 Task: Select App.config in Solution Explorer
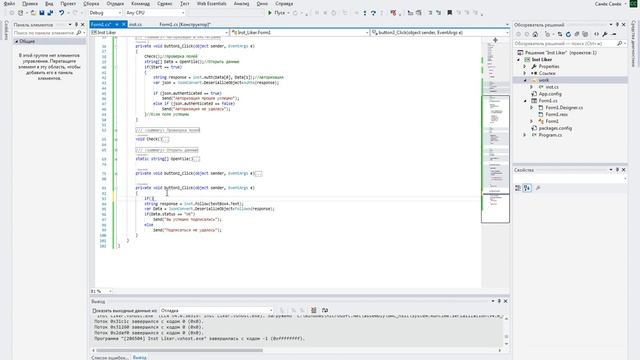coord(550,94)
